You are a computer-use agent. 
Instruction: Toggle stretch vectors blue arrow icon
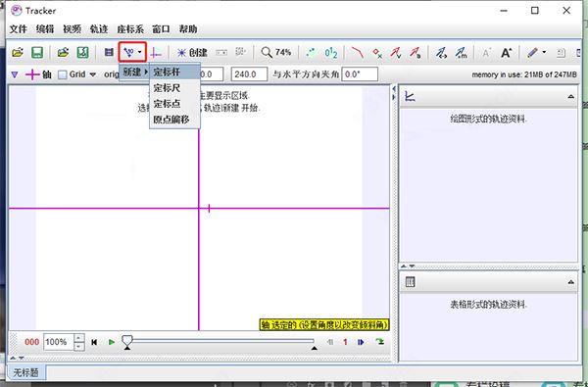tap(441, 53)
